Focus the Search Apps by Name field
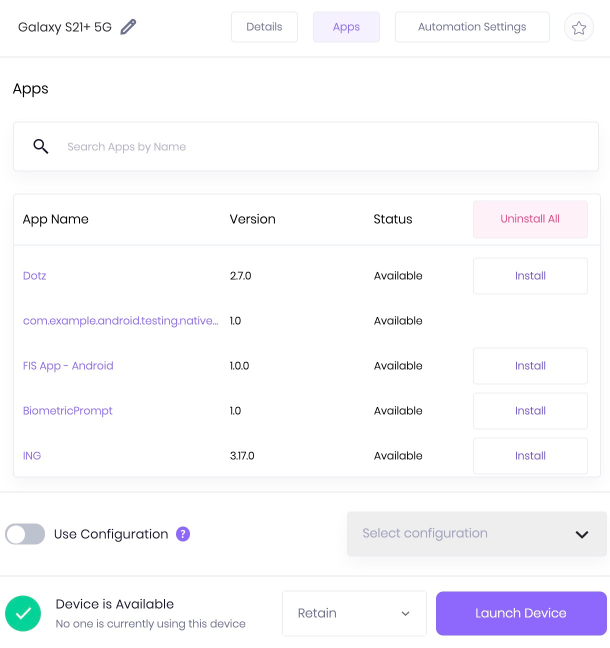610x648 pixels. point(306,146)
